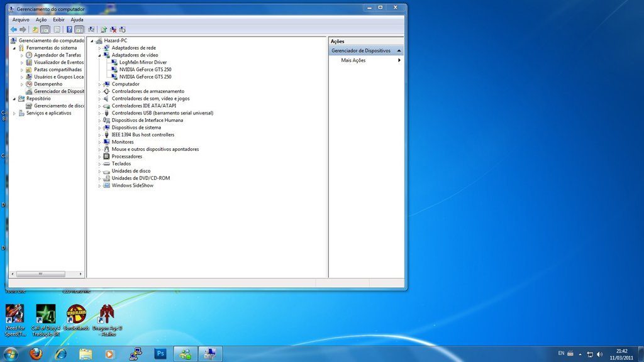Expand Serviços e aplicativos arrow
This screenshot has height=362, width=644.
14,113
